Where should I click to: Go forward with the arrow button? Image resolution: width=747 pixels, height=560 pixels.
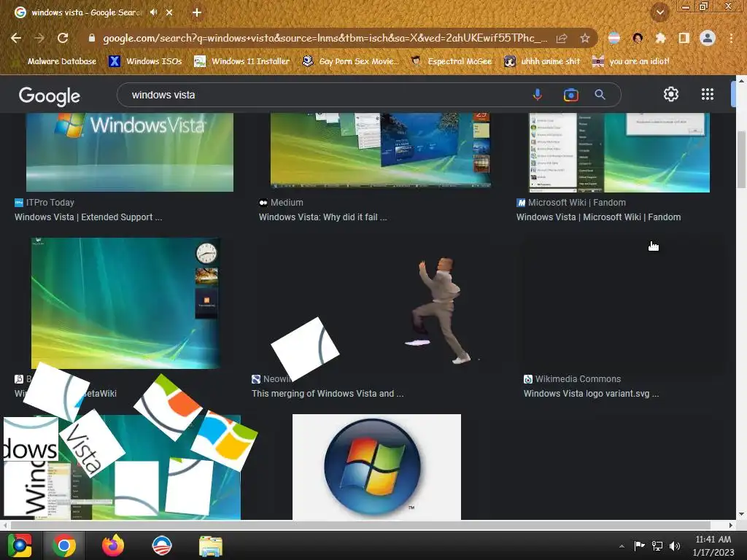[39, 38]
